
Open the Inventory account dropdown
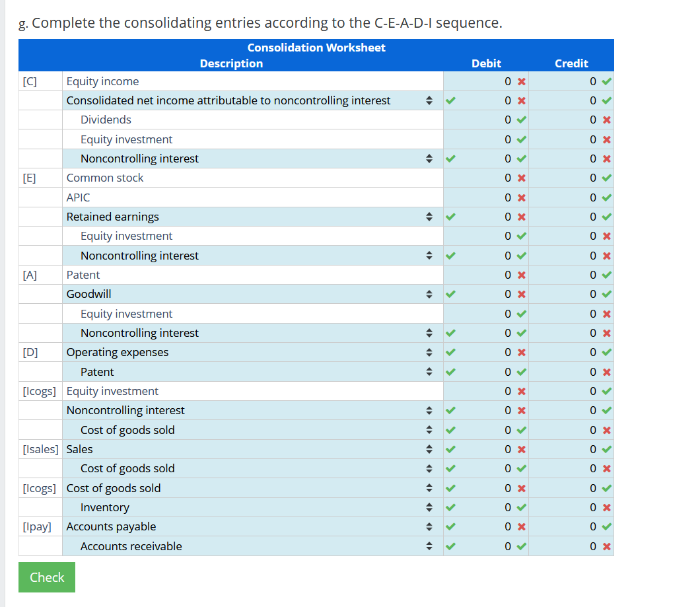click(x=253, y=507)
